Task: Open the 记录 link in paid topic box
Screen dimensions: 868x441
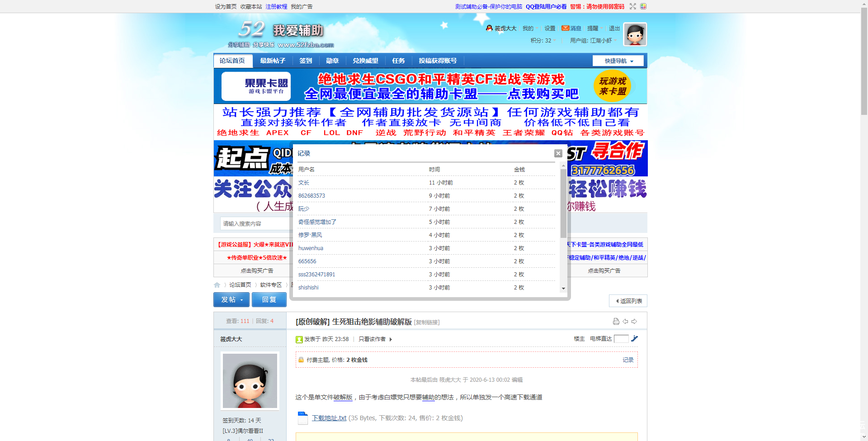Action: [x=628, y=360]
